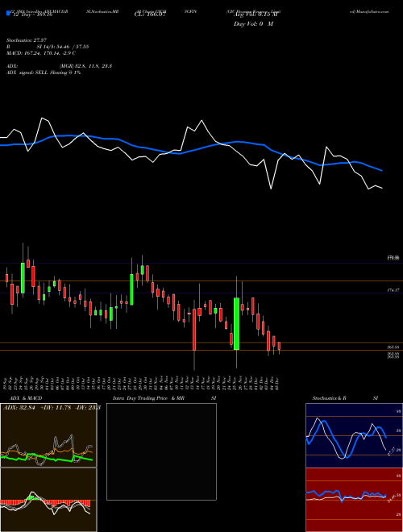Click the blue 12-day SMA legend square

click(x=8, y=14)
